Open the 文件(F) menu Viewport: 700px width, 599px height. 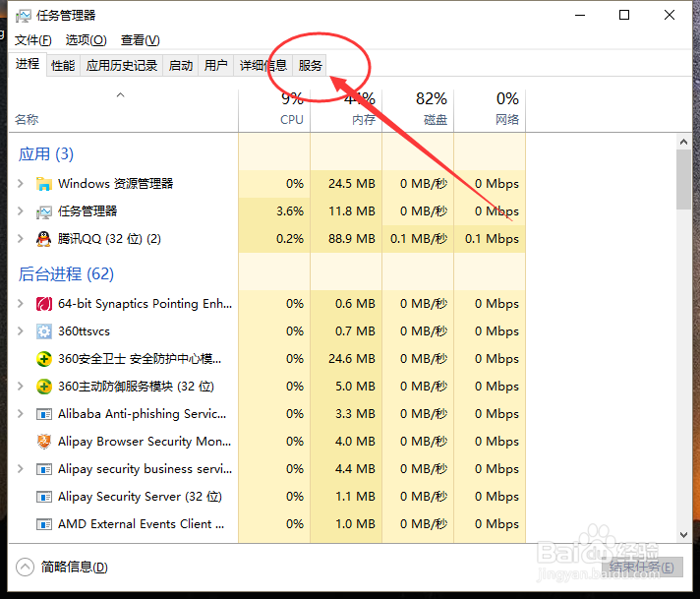coord(33,40)
